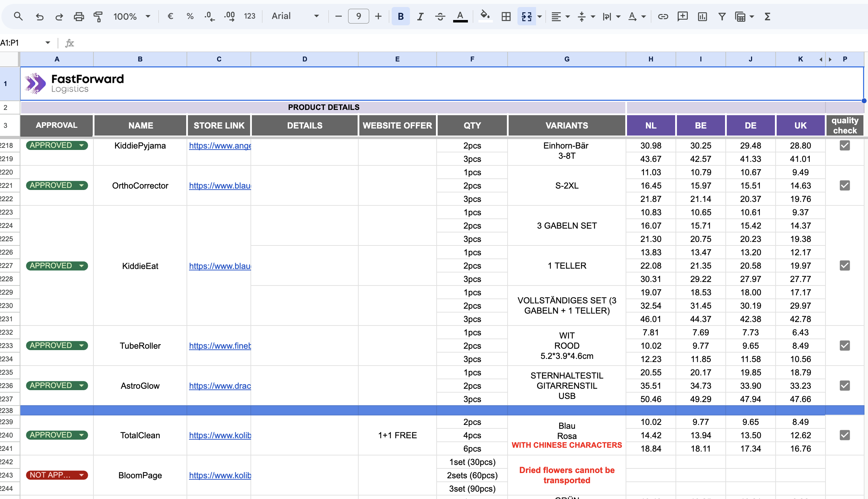Toggle quality check for AstroGlow
This screenshot has width=868, height=499.
(x=844, y=386)
